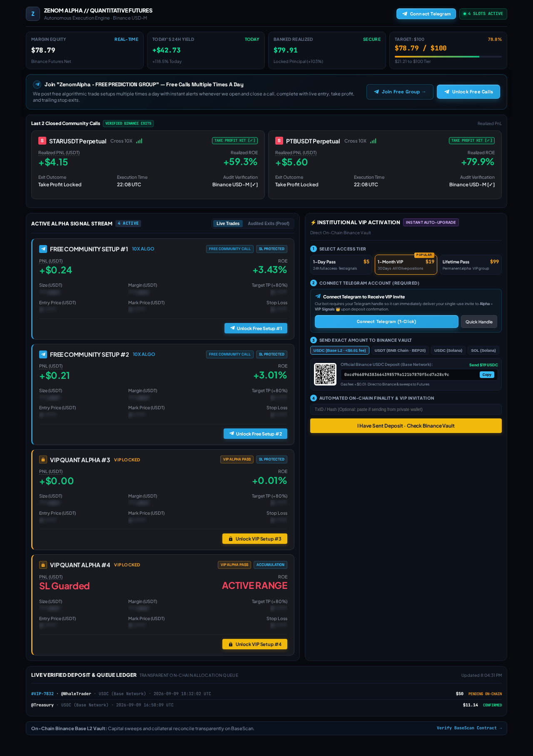Click the $100 target progress bar
The image size is (533, 756).
click(x=448, y=56)
